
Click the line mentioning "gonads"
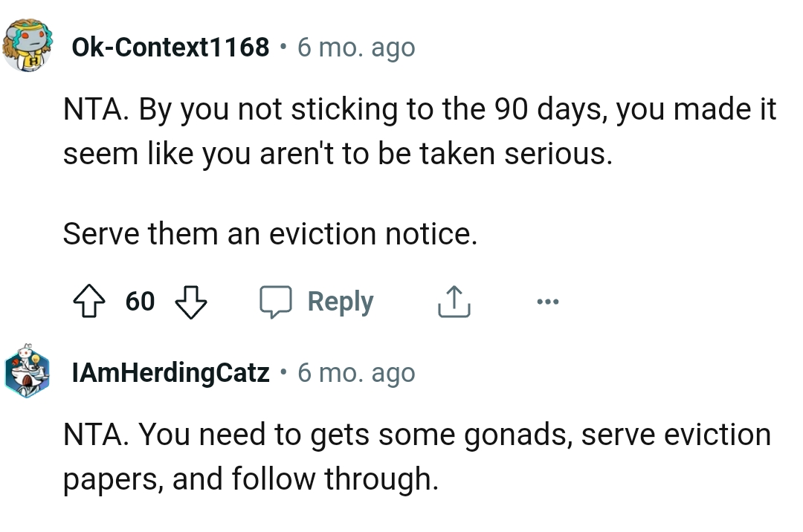[416, 435]
